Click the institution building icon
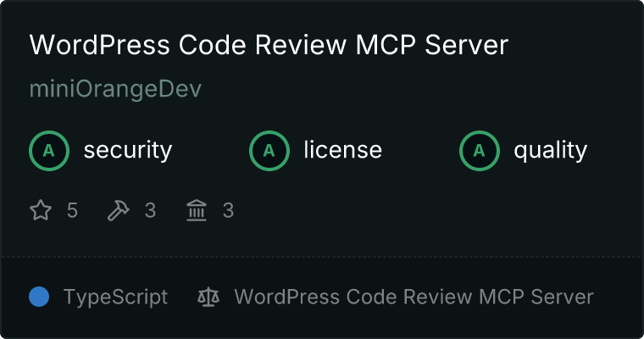644x339 pixels. tap(197, 210)
